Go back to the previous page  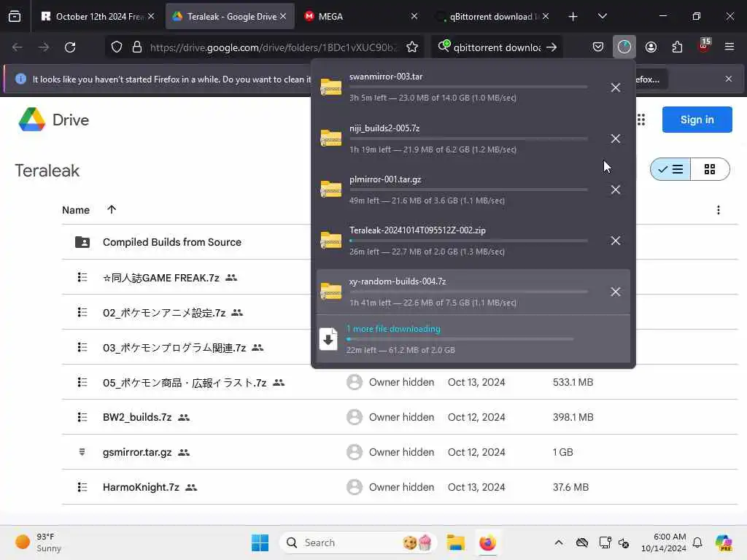coord(18,47)
